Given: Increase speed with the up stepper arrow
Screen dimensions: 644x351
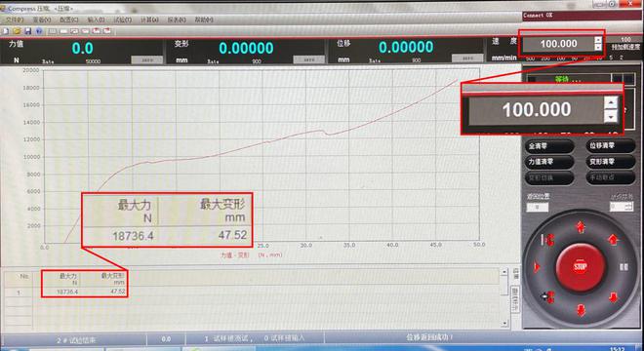Looking at the screenshot, I should tap(598, 40).
